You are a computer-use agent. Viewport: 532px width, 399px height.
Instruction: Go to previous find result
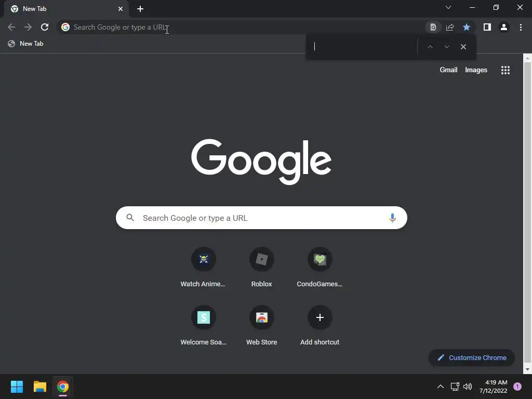click(430, 47)
